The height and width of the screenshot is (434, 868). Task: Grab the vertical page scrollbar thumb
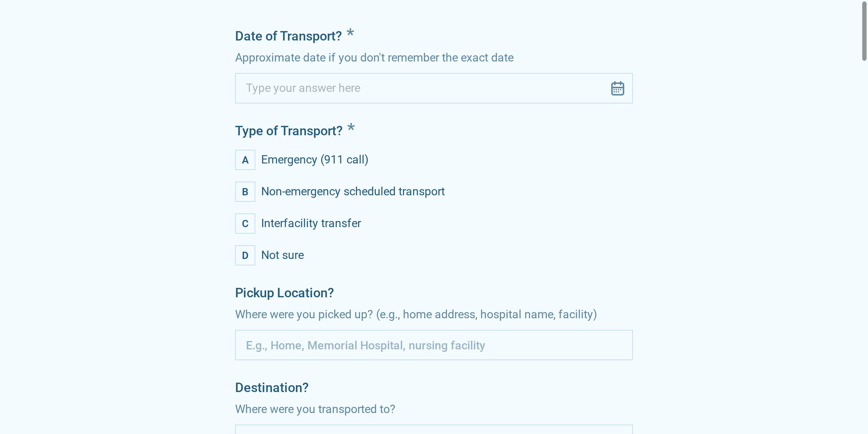[x=864, y=31]
